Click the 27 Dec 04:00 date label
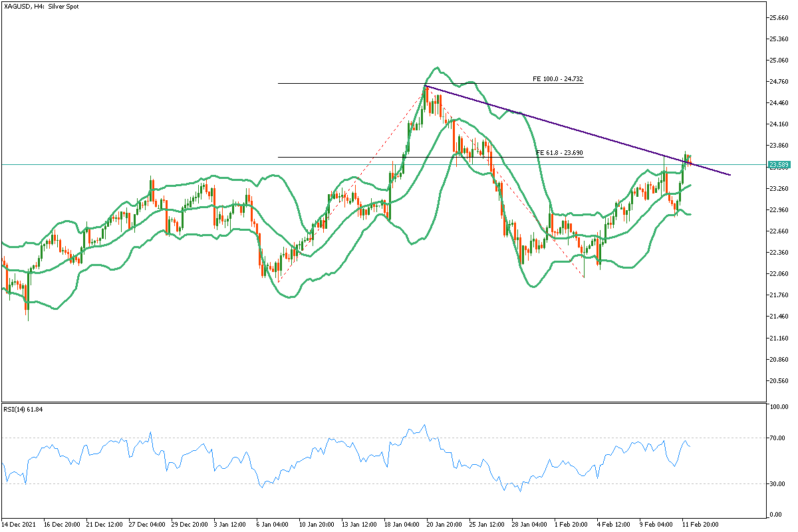Viewport: 798px width, 532px height. [147, 525]
